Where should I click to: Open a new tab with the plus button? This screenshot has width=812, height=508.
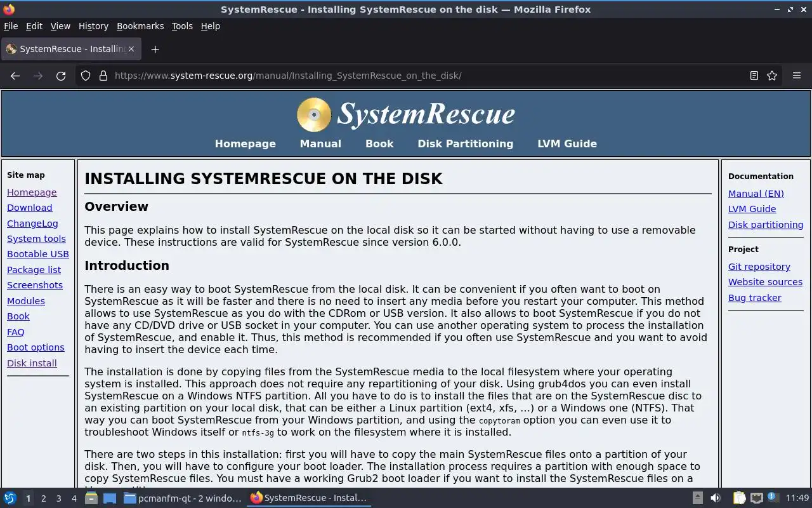[155, 49]
